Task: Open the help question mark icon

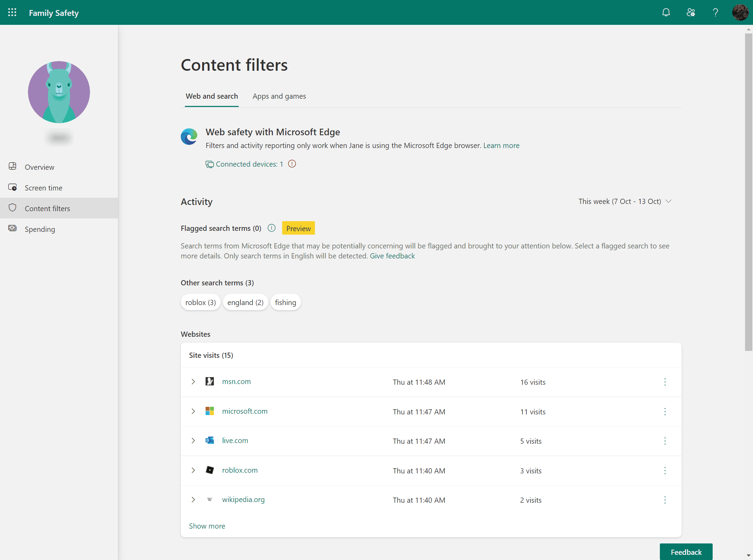Action: click(715, 12)
